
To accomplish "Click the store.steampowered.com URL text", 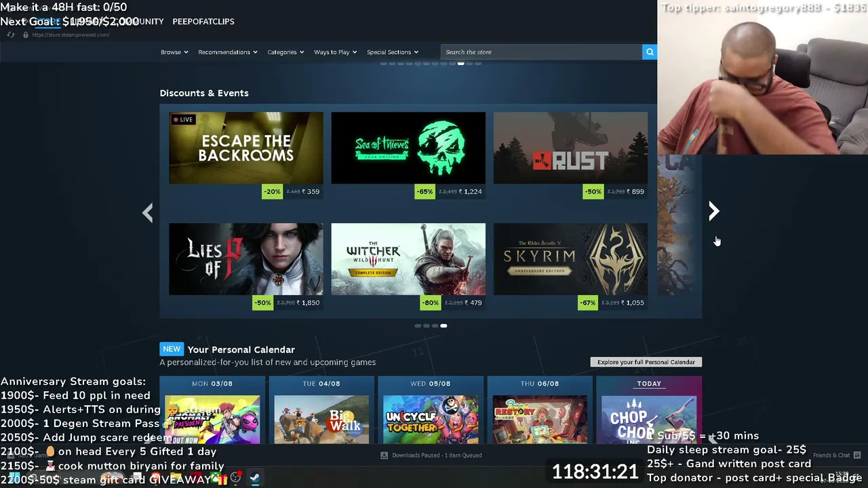I will (71, 35).
